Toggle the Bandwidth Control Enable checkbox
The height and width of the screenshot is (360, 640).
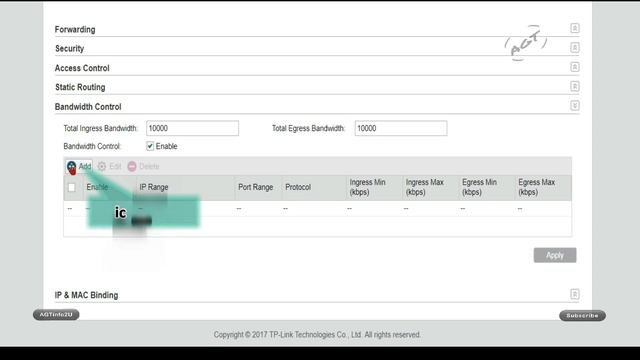click(x=150, y=146)
